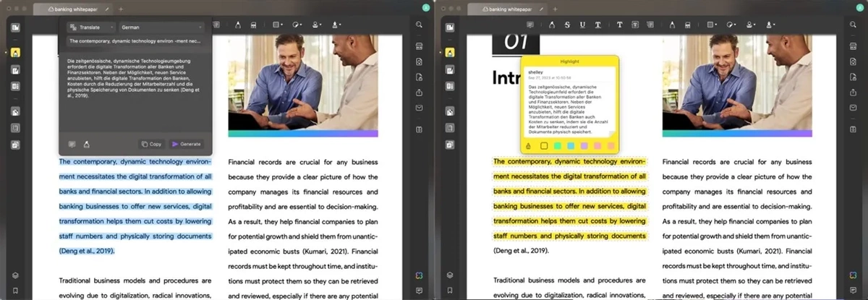Expand the stickers dropdown in the right window

(x=733, y=25)
